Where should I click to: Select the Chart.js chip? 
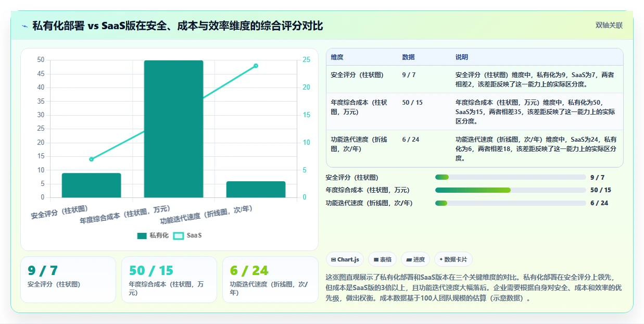click(x=344, y=259)
